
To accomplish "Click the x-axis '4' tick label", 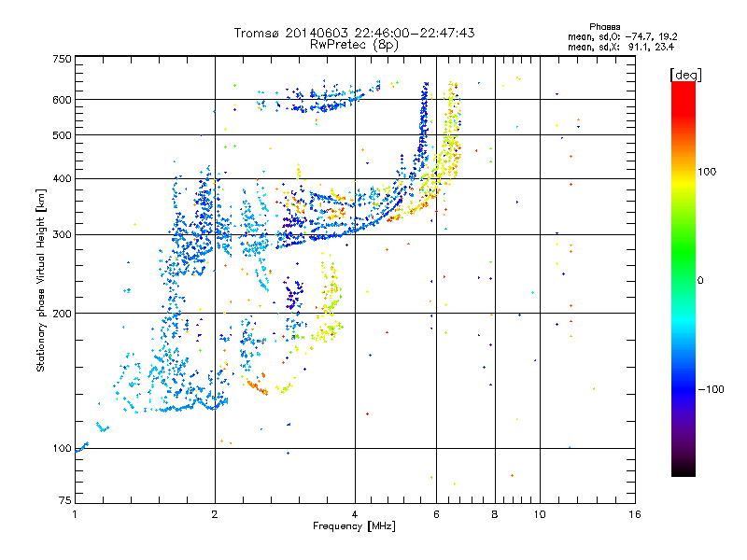I will [355, 514].
